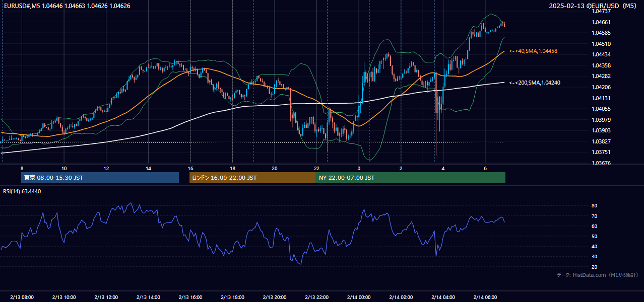Click price axis label 1.04585
The height and width of the screenshot is (302, 644).
(601, 33)
